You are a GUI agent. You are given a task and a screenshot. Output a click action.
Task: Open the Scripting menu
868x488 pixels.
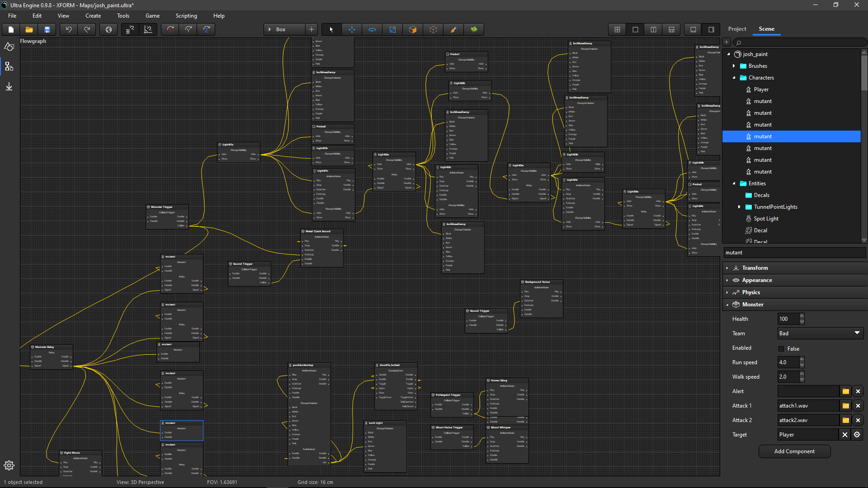186,16
